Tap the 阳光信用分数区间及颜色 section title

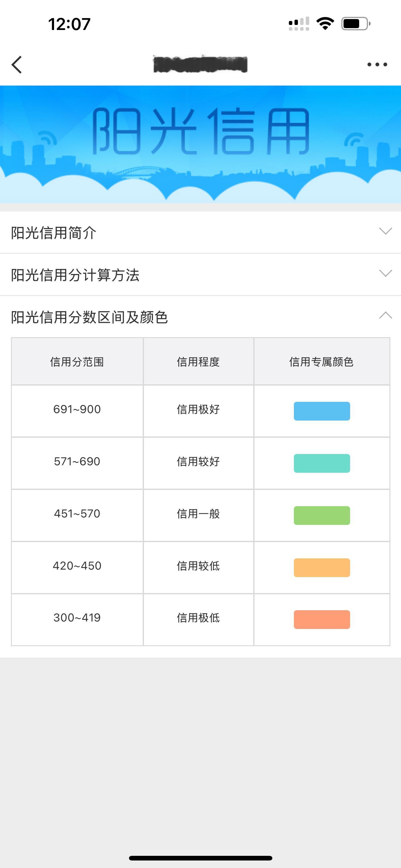(x=89, y=317)
